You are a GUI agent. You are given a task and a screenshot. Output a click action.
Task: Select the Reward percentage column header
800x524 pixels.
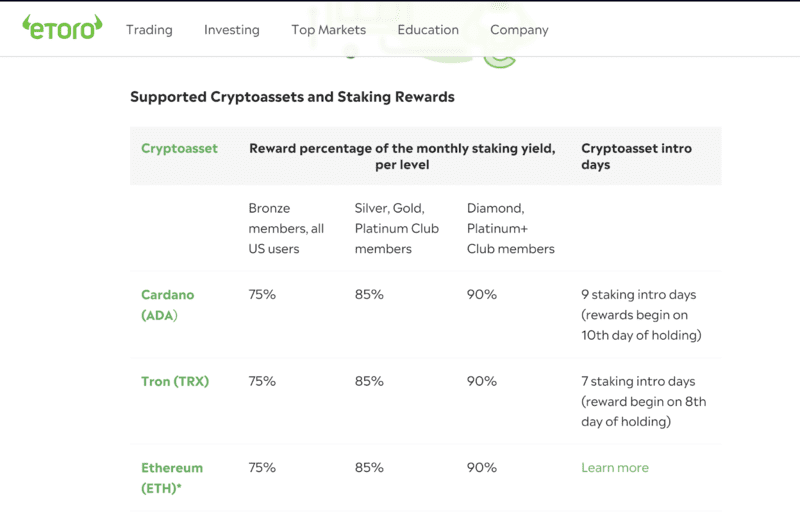[x=401, y=156]
